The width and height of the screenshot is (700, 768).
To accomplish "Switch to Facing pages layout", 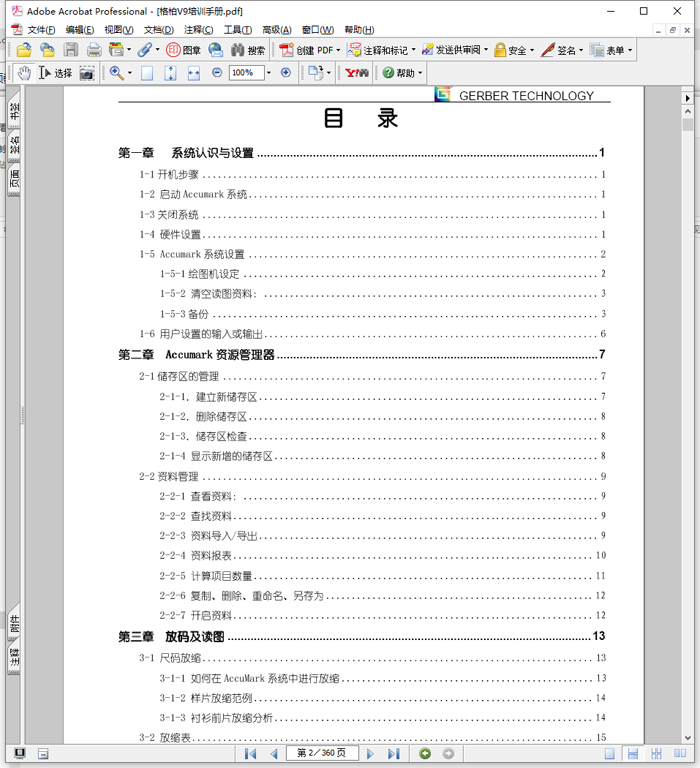I will (x=680, y=753).
